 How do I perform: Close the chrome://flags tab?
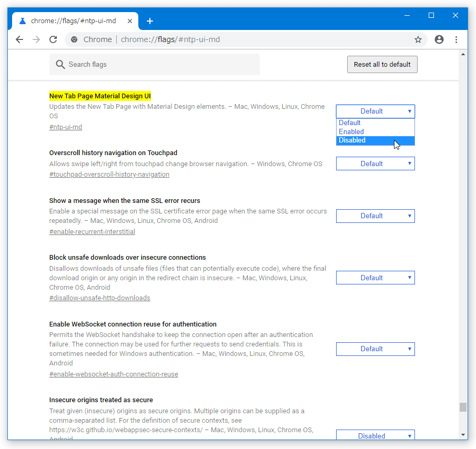click(130, 21)
